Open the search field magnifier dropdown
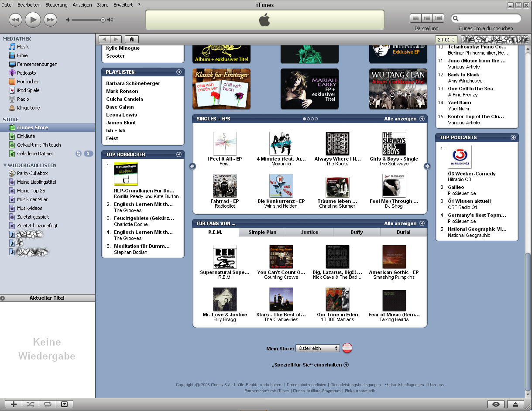This screenshot has width=532, height=411. point(456,18)
